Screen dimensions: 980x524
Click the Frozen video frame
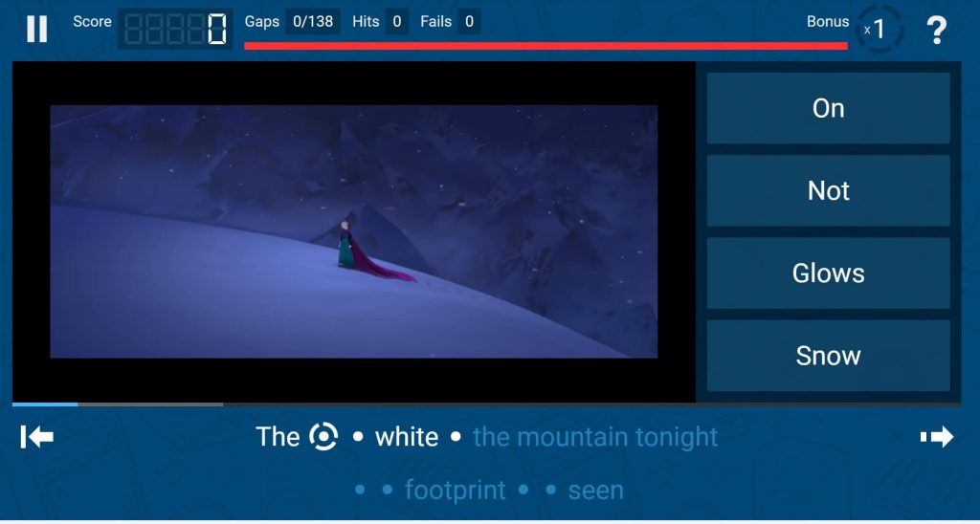pos(354,231)
